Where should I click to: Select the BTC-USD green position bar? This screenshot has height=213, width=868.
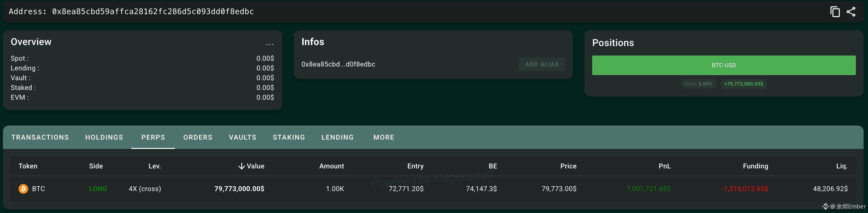724,65
